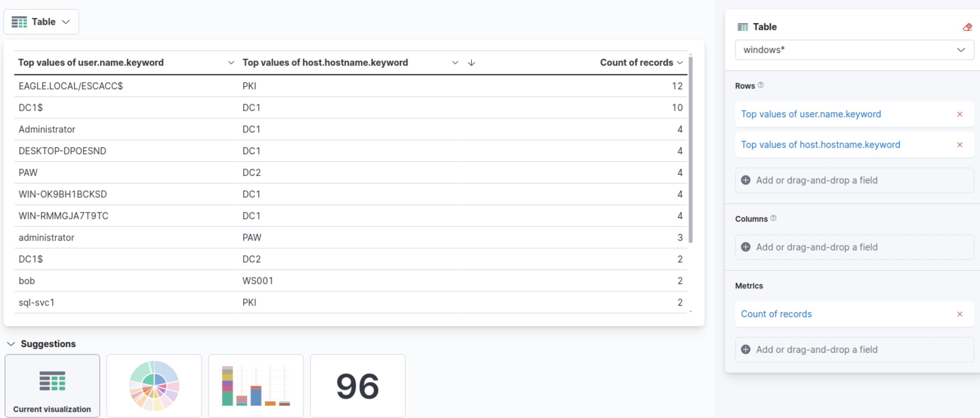
Task: Click the eraser reset layer icon
Action: click(967, 27)
